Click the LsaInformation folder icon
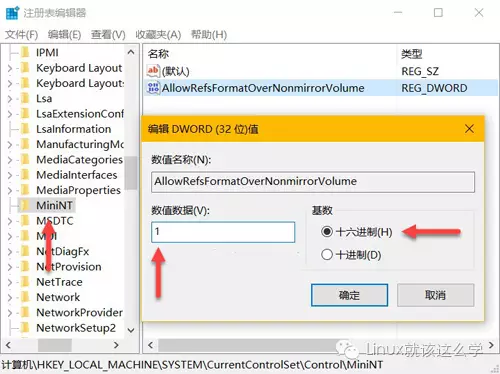 [25, 129]
